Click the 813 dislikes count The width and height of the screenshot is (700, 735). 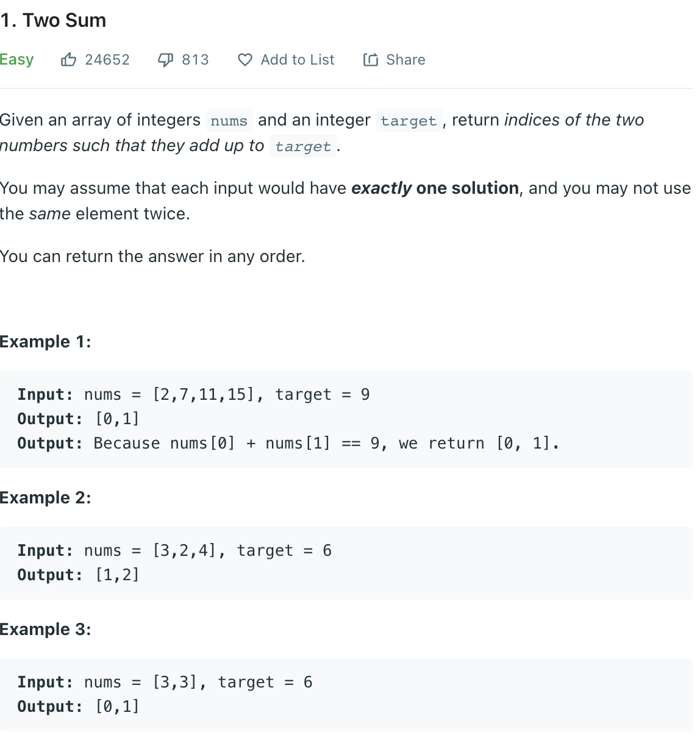click(x=195, y=60)
